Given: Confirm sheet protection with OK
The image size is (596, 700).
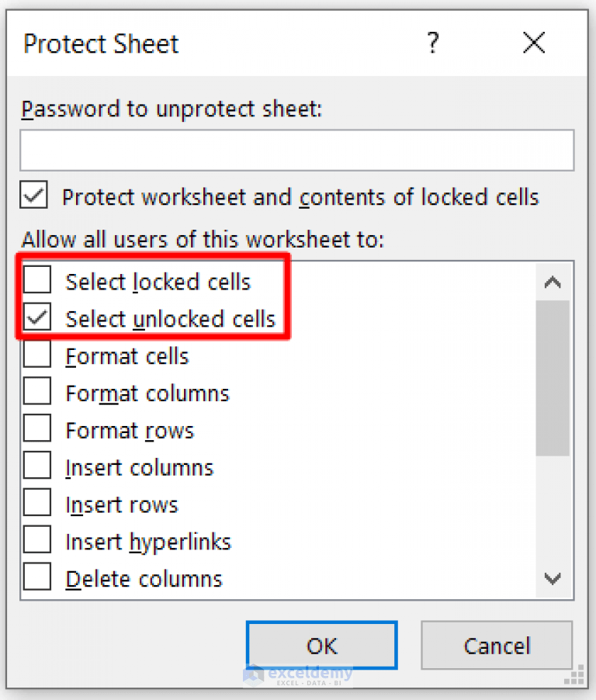Looking at the screenshot, I should (321, 646).
